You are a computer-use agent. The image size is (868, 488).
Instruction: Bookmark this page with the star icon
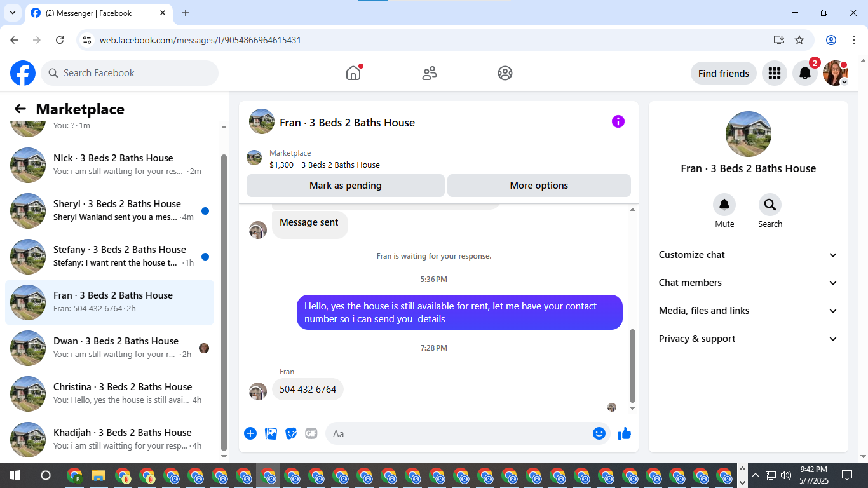tap(799, 40)
